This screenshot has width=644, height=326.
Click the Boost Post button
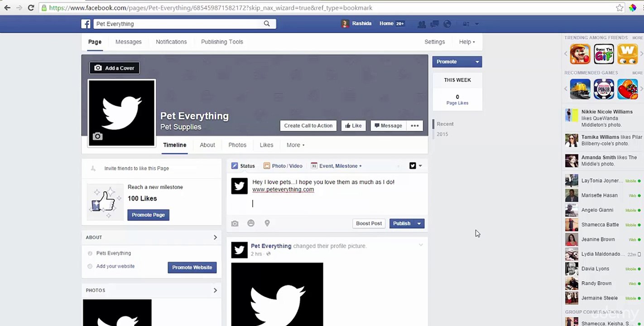tap(369, 223)
